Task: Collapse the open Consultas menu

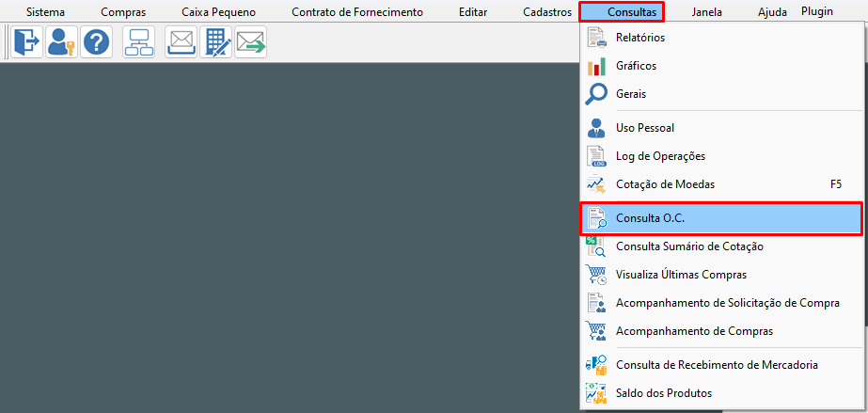Action: coord(622,11)
